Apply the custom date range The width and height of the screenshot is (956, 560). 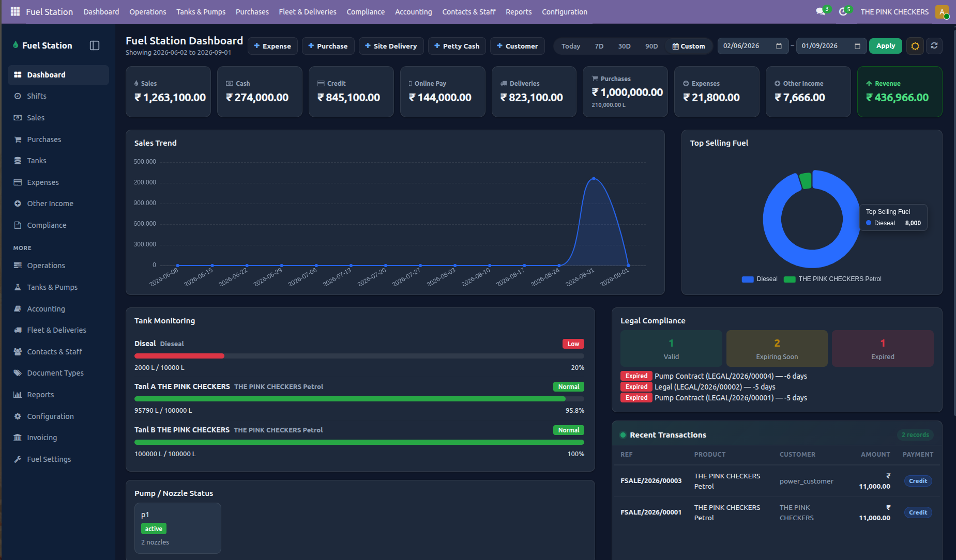886,46
